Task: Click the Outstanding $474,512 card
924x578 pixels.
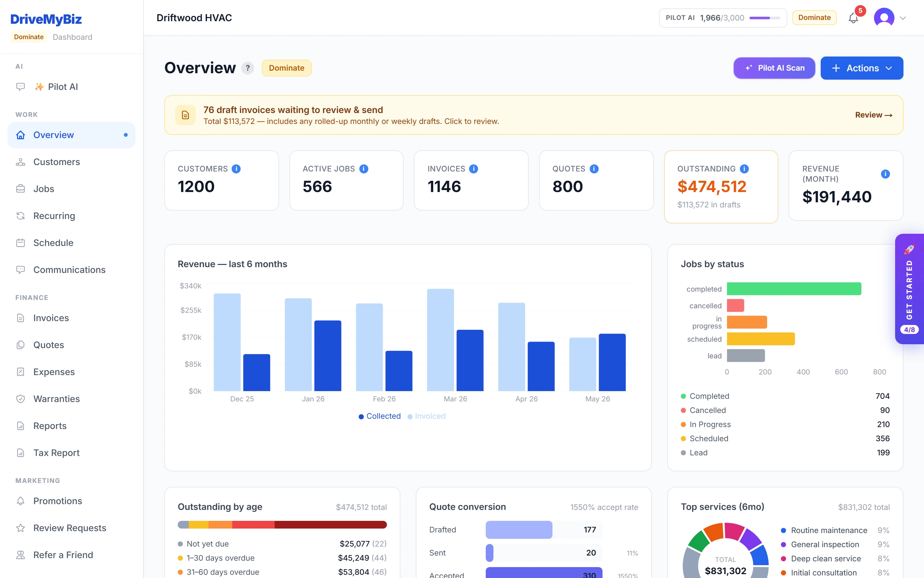Action: pos(721,187)
